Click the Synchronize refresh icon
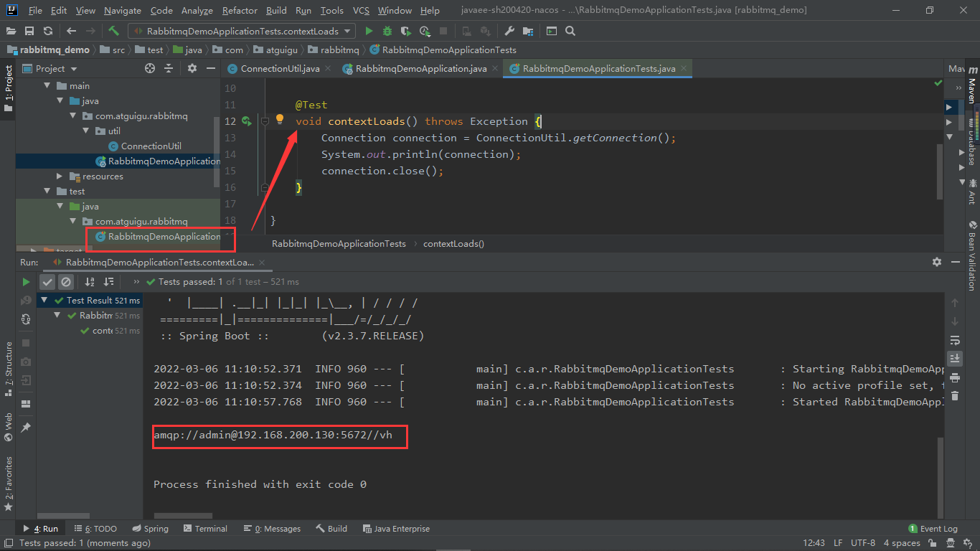Screen dimensions: 980x551 (48, 31)
